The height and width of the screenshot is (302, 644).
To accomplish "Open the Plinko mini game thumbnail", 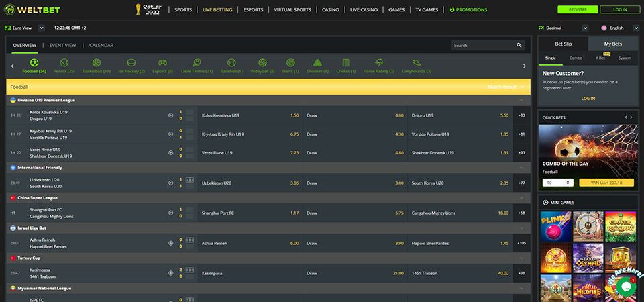I will click(x=555, y=226).
